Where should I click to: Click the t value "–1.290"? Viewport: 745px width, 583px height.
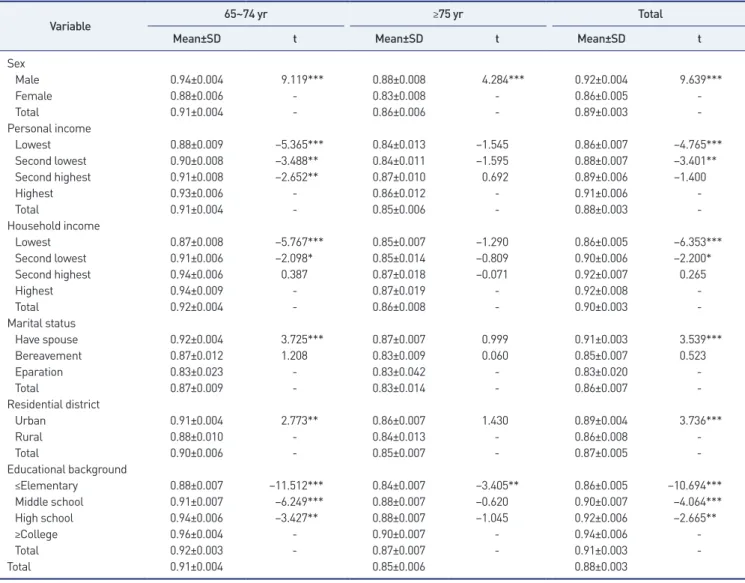pyautogui.click(x=492, y=242)
